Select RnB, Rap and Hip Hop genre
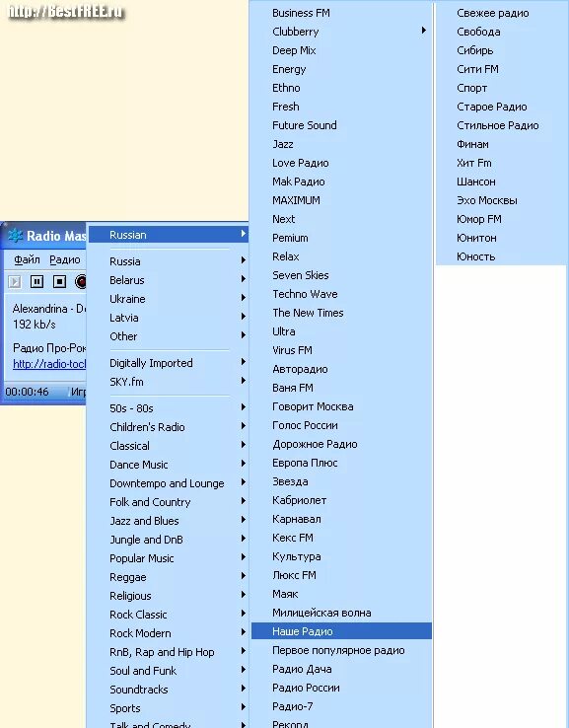This screenshot has height=728, width=569. pos(169,652)
